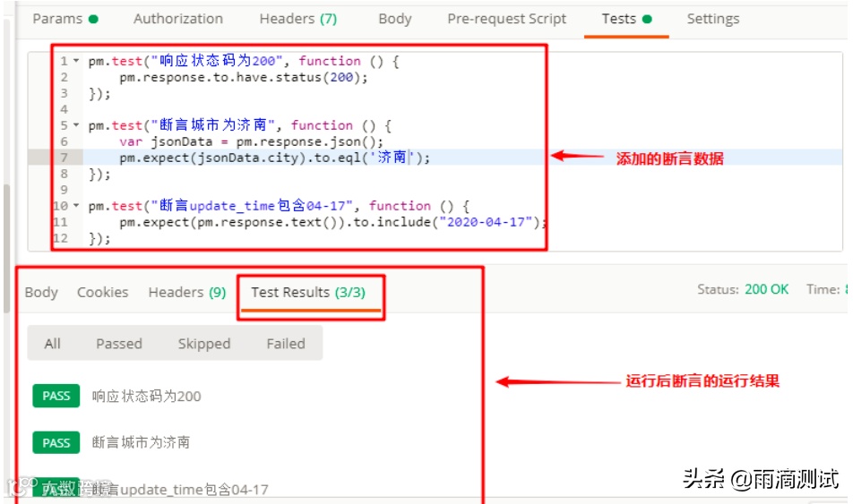
Task: Open the Params request tab
Action: click(x=65, y=19)
